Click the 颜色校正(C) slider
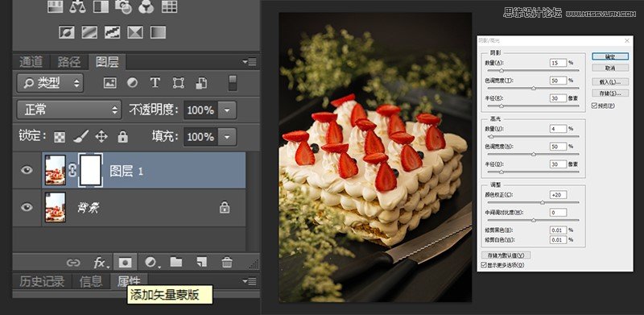Image resolution: width=644 pixels, height=315 pixels. (533, 202)
